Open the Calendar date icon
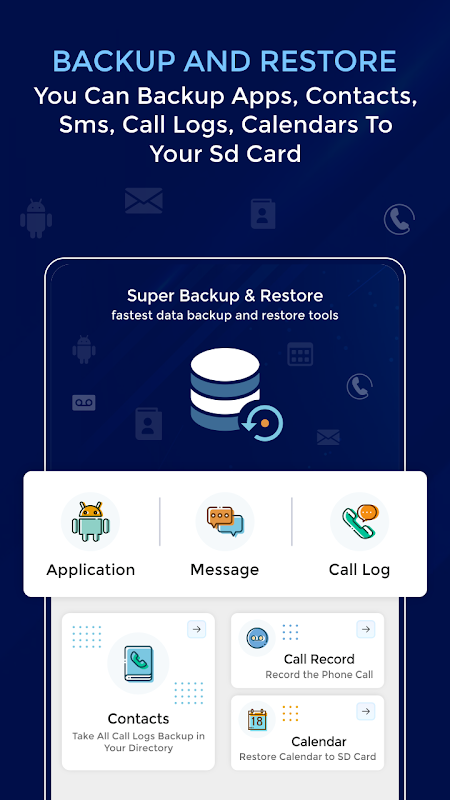 point(257,720)
